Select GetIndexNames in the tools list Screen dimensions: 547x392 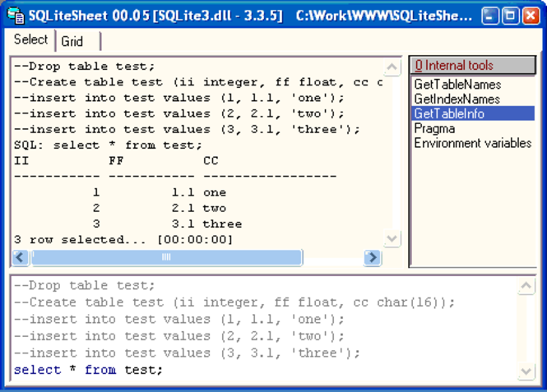point(473,99)
